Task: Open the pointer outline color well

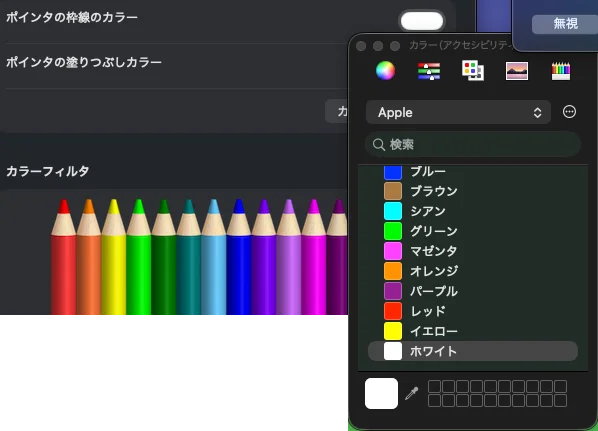Action: coord(422,21)
